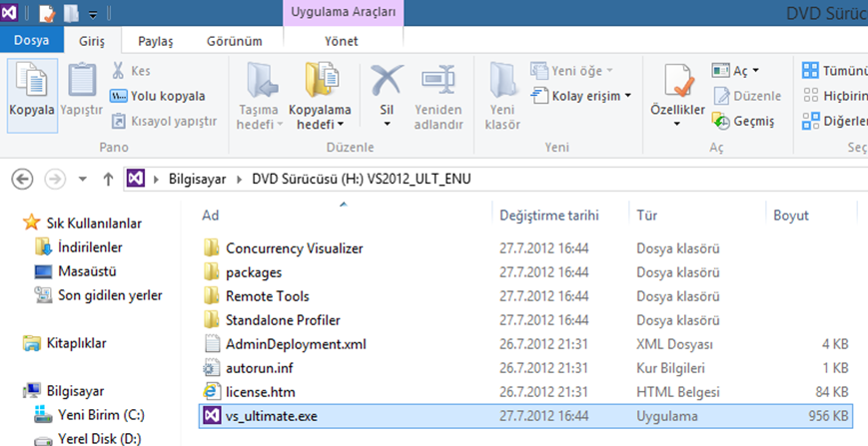This screenshot has height=446, width=868.
Task: Expand the Sil dropdown arrow
Action: pyautogui.click(x=387, y=124)
